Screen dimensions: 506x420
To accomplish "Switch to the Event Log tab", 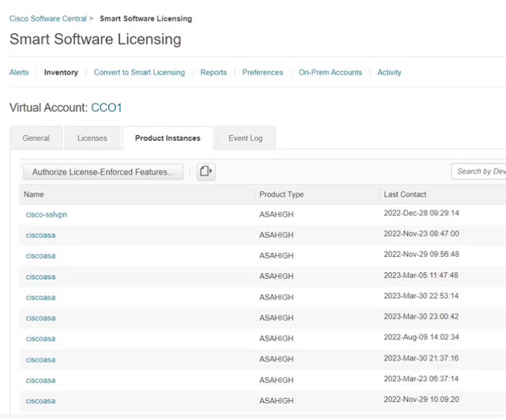I will [246, 138].
